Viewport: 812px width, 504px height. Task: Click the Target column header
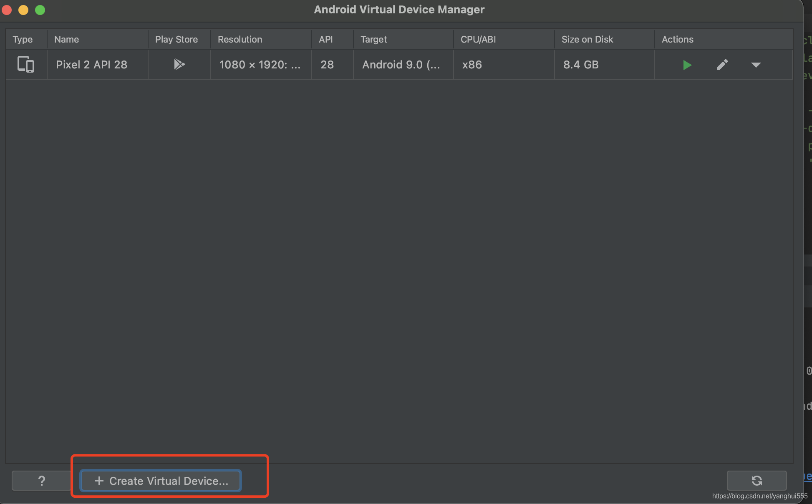(373, 39)
